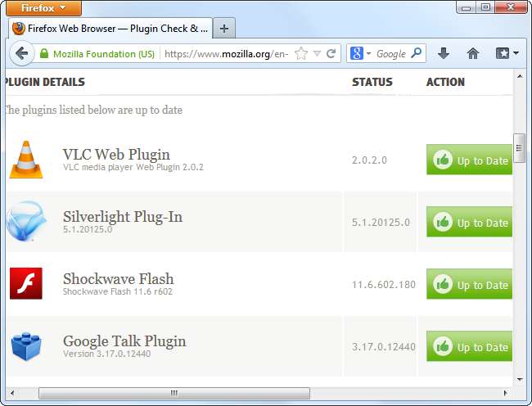The width and height of the screenshot is (532, 406).
Task: Maximize the Firefox window
Action: coord(485,7)
